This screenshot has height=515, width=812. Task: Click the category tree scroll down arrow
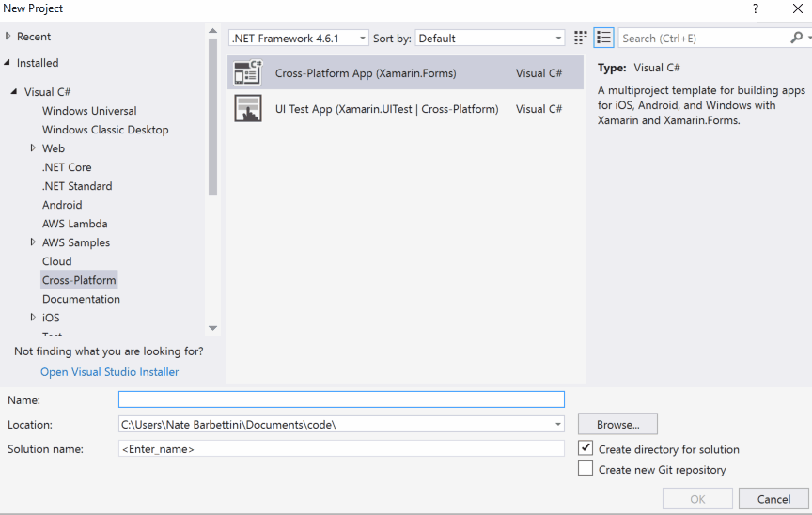coord(212,328)
